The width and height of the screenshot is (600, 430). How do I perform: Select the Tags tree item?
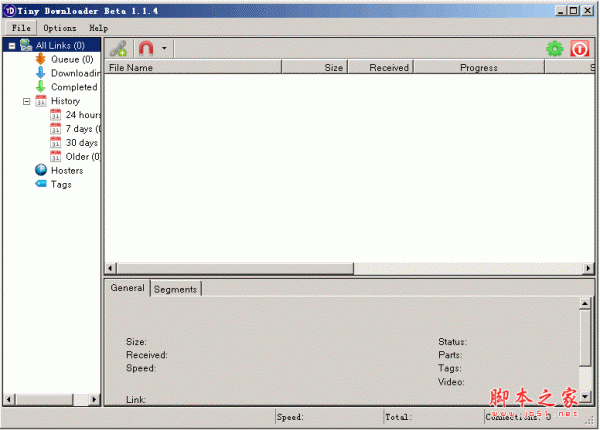tap(61, 184)
